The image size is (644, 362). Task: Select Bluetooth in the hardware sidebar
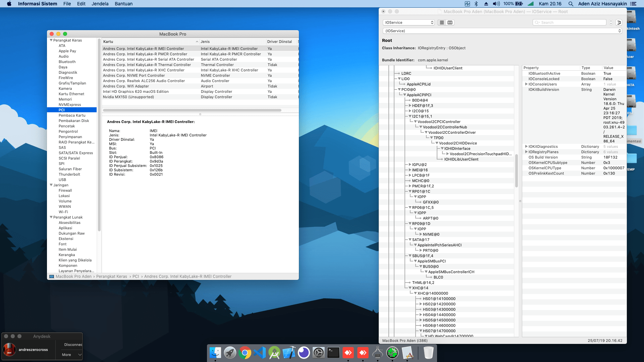67,62
